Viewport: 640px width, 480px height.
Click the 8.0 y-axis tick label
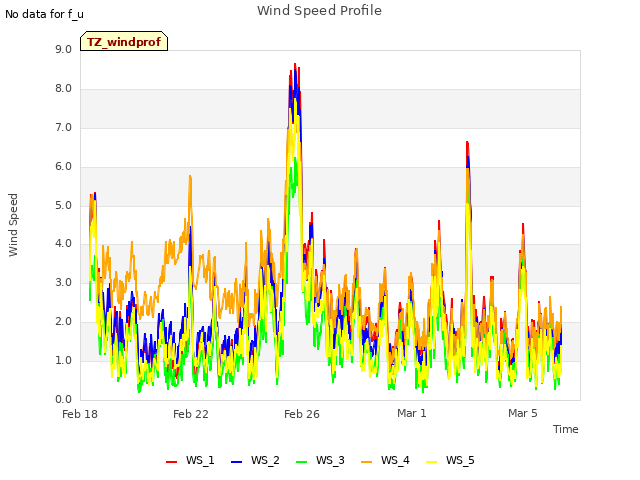(63, 89)
